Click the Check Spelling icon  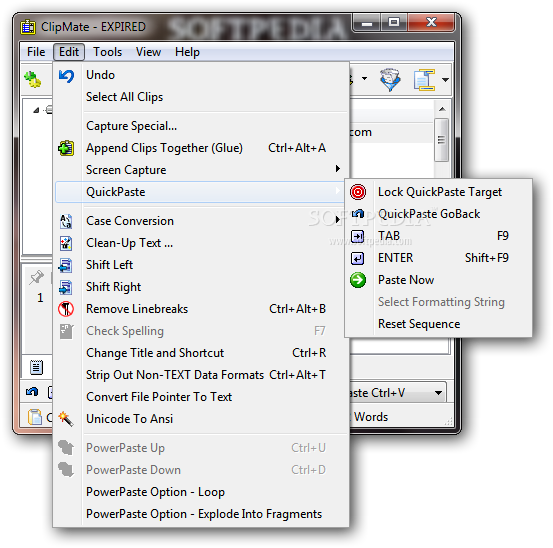pos(66,331)
